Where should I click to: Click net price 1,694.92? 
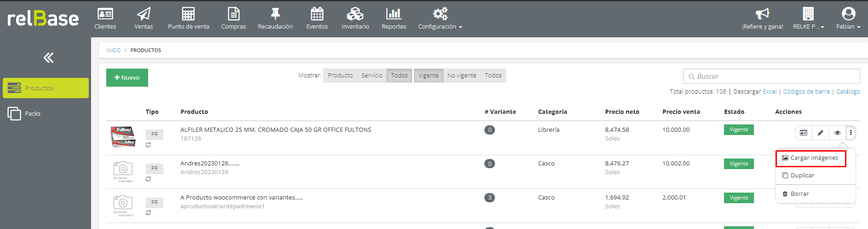point(617,198)
